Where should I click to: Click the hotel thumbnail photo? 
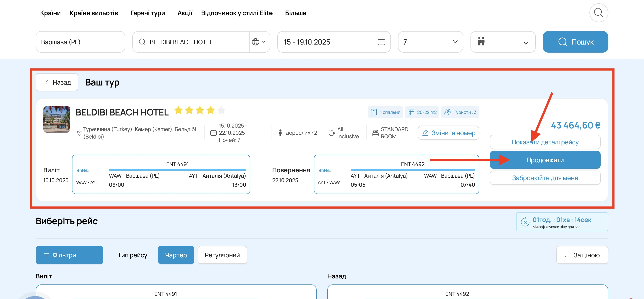point(57,119)
